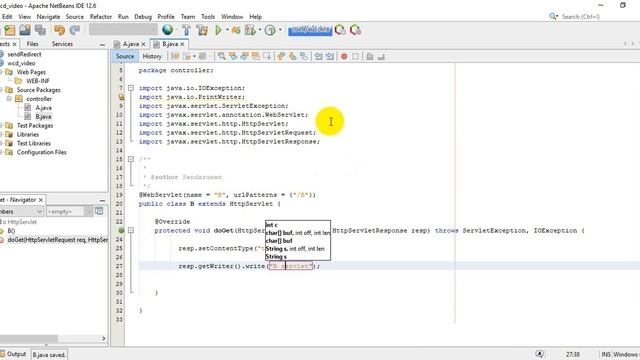The width and height of the screenshot is (640, 360).
Task: Open dropdown arrow next to Profile Project
Action: 280,30
